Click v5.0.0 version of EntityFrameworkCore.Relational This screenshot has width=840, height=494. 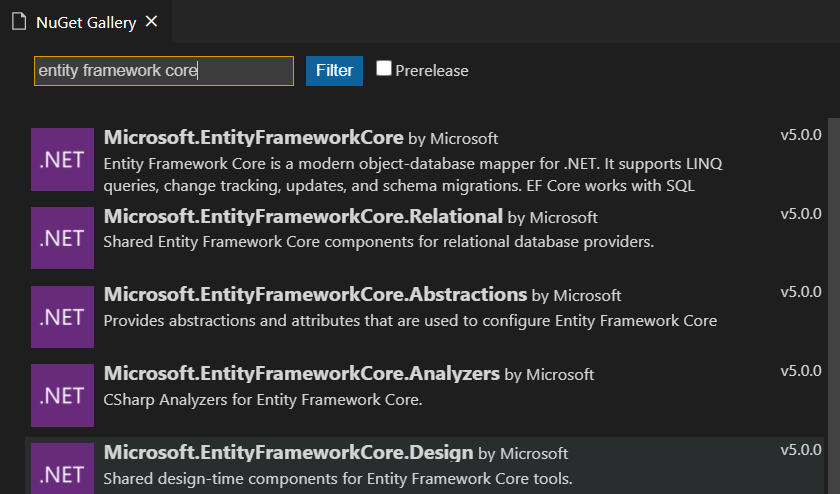800,213
